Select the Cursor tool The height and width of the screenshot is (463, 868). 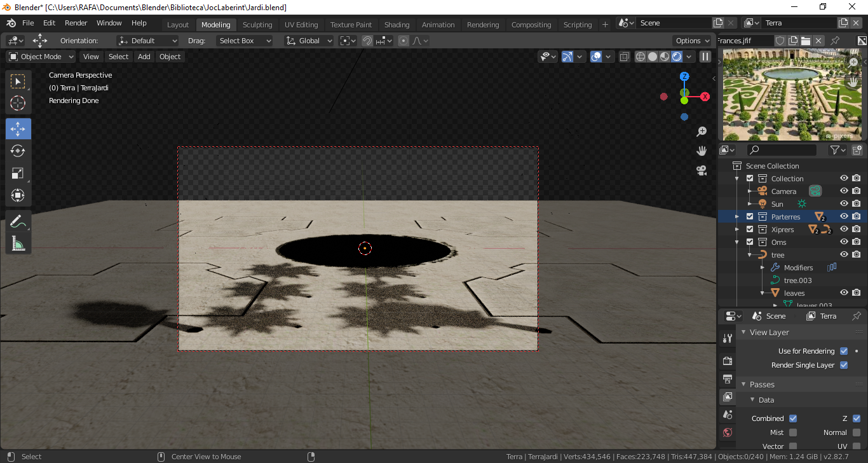click(18, 103)
